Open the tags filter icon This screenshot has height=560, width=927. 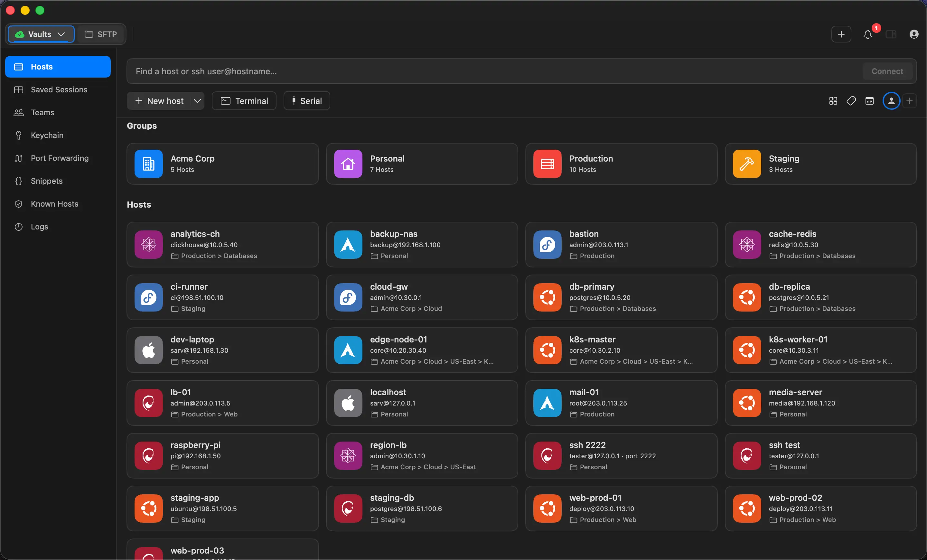click(x=851, y=101)
